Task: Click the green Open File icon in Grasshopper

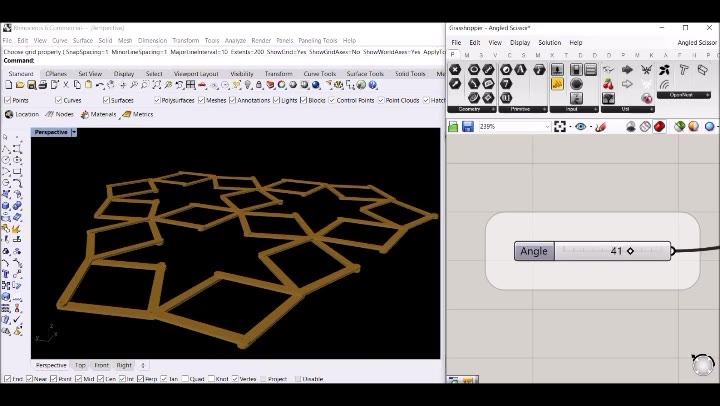Action: [453, 126]
